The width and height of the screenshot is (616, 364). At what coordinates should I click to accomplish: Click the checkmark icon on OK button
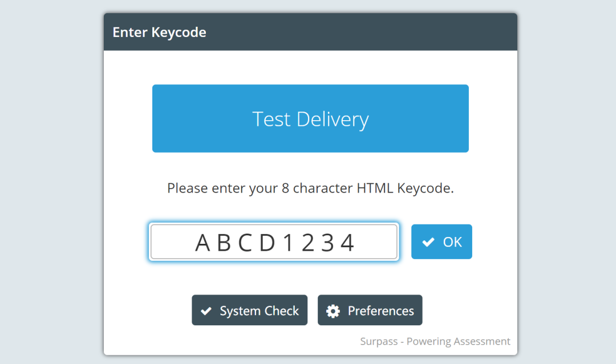428,242
